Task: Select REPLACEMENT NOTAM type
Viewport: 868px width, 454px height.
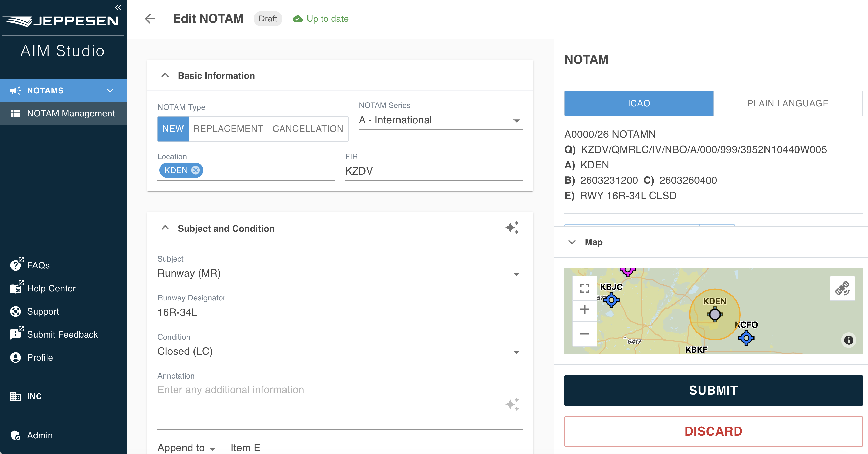Action: (x=228, y=129)
